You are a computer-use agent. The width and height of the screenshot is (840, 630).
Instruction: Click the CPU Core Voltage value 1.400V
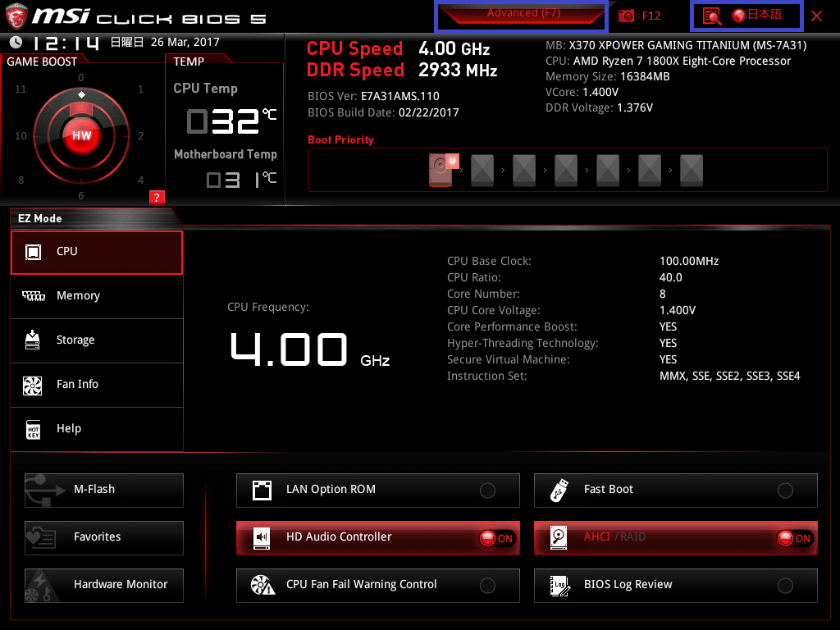(x=678, y=311)
